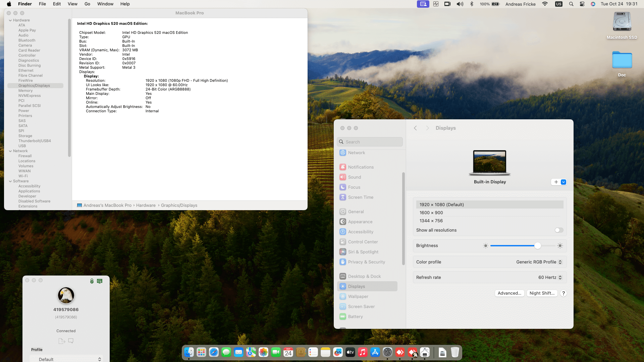This screenshot has height=362, width=644.
Task: Click the Bluetooth icon in menu bar
Action: (472, 4)
